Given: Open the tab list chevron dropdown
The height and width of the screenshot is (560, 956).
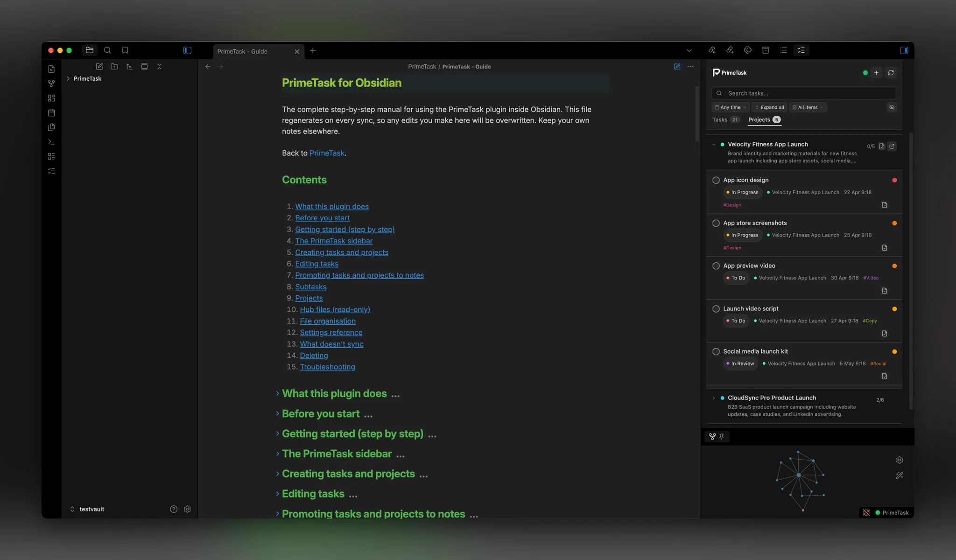Looking at the screenshot, I should [689, 50].
